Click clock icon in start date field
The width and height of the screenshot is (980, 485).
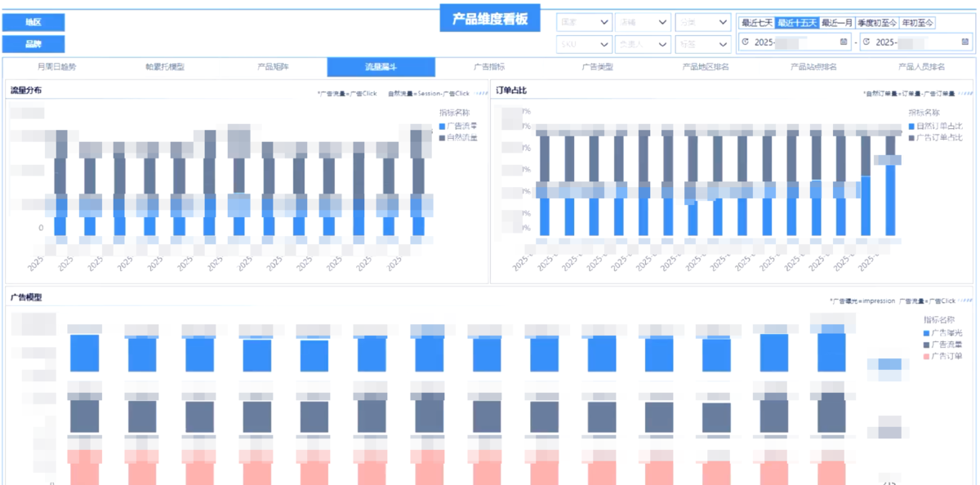(x=745, y=42)
